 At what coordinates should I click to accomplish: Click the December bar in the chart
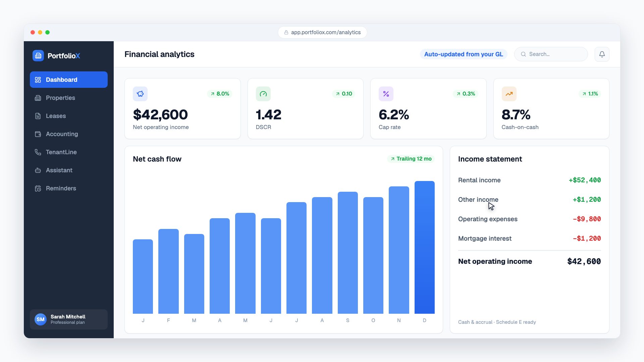(424, 247)
